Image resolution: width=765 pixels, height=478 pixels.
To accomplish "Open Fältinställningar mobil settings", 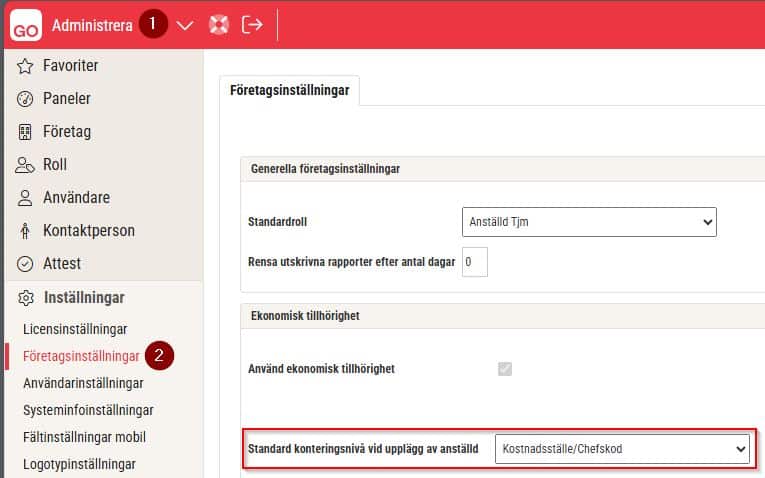I will click(84, 437).
